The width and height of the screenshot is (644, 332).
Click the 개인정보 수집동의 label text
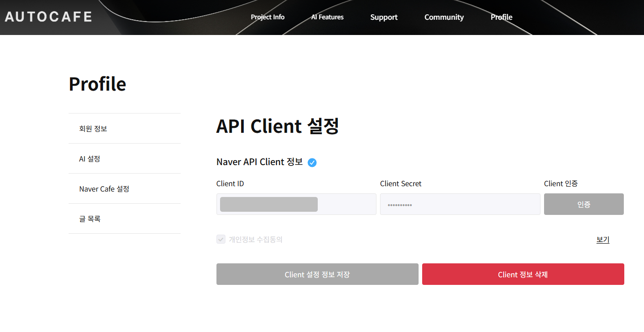(255, 240)
